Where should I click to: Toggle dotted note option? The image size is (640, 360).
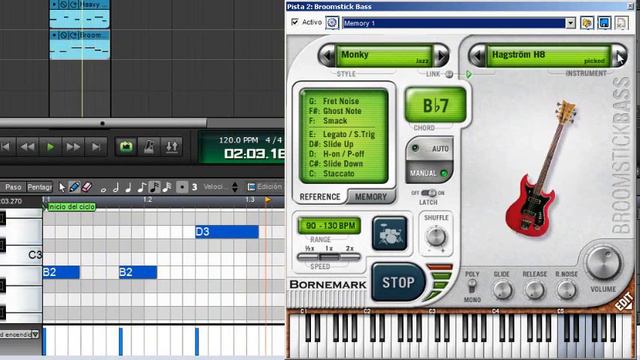tap(182, 187)
